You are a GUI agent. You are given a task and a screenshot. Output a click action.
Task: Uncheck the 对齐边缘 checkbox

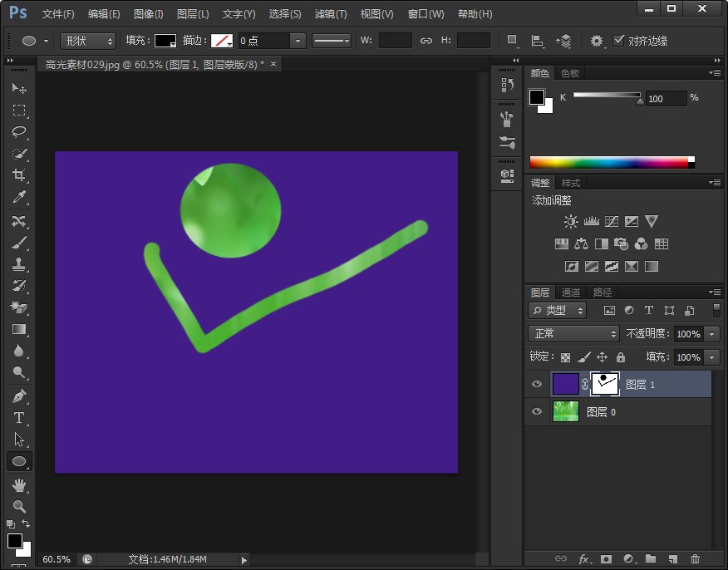click(x=618, y=41)
